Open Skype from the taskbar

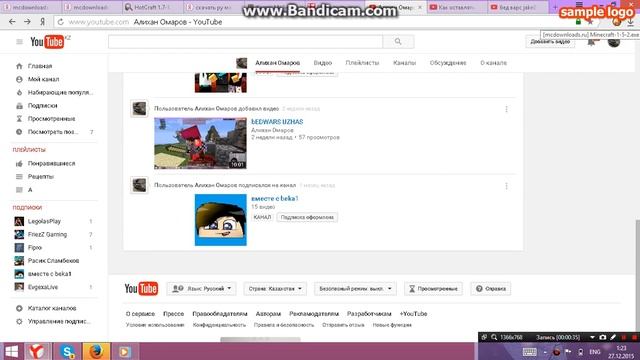pos(67,351)
